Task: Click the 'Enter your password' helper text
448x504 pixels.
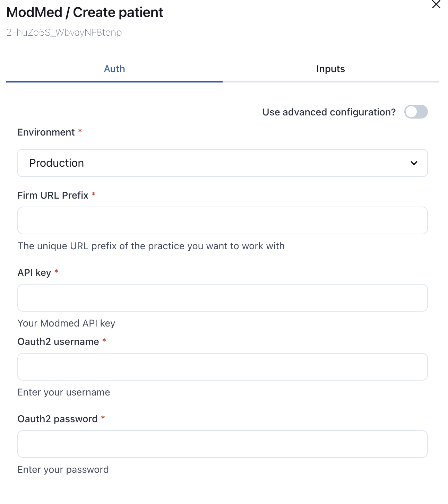Action: click(63, 469)
